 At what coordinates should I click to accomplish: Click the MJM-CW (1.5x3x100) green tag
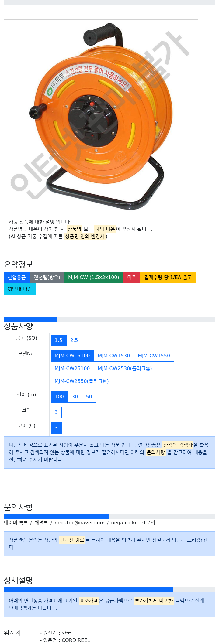[94, 278]
